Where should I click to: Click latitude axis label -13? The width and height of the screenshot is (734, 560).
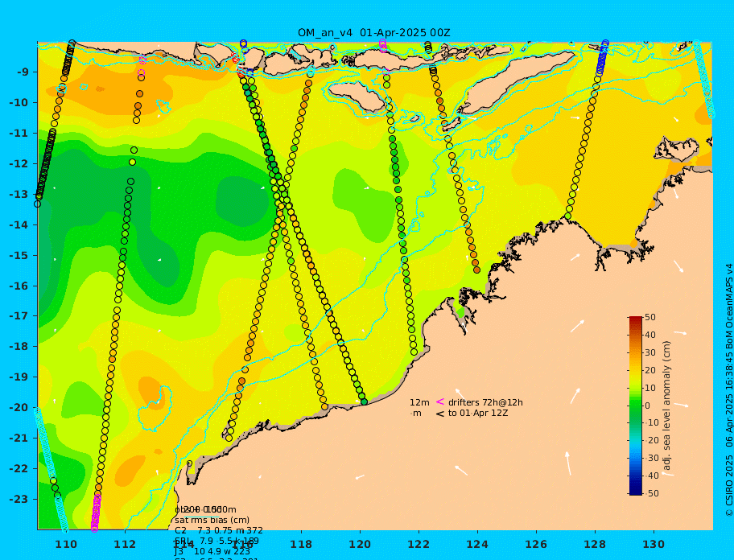[x=20, y=194]
